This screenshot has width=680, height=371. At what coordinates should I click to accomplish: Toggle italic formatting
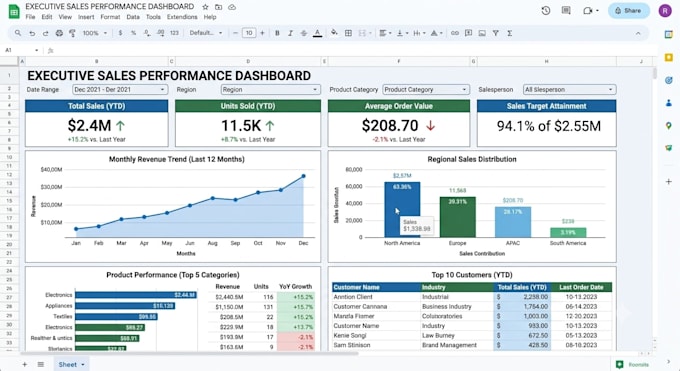click(291, 33)
